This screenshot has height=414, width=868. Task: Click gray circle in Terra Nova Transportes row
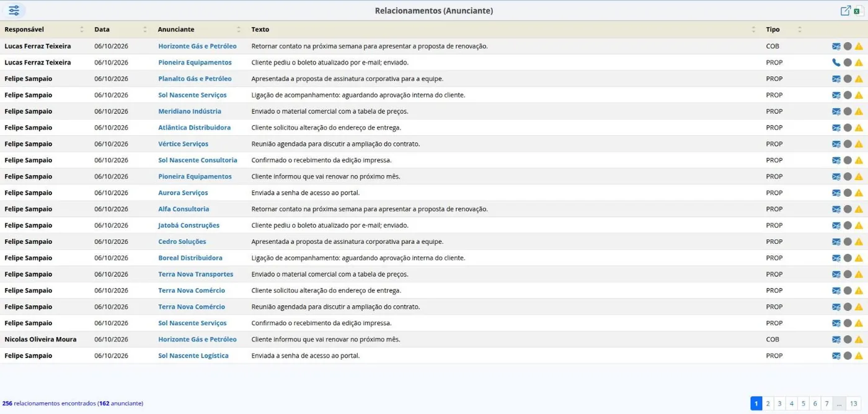point(848,274)
